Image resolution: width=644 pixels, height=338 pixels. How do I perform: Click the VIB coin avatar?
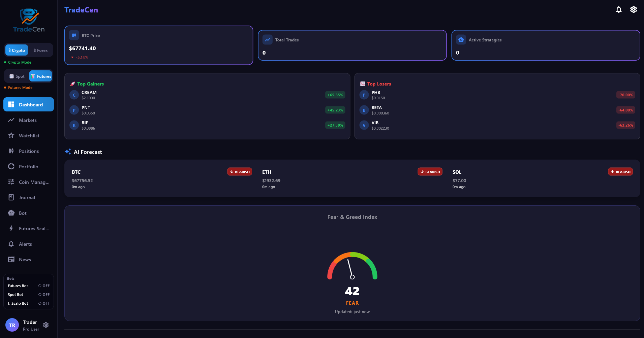coord(364,125)
